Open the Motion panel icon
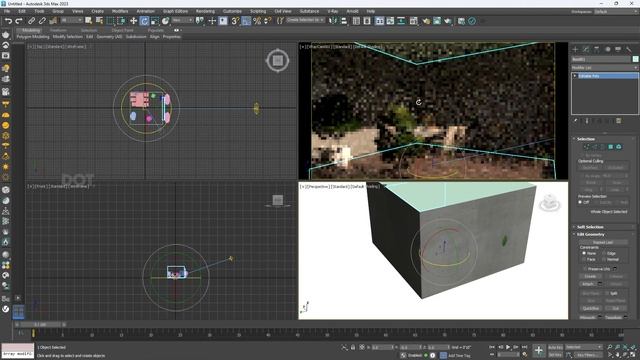Image resolution: width=640 pixels, height=360 pixels. point(607,49)
